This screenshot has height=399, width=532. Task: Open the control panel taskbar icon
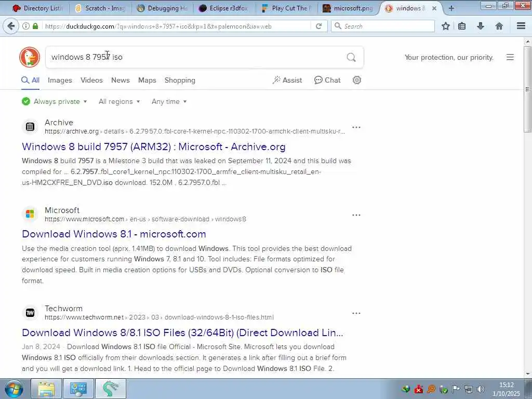point(78,389)
